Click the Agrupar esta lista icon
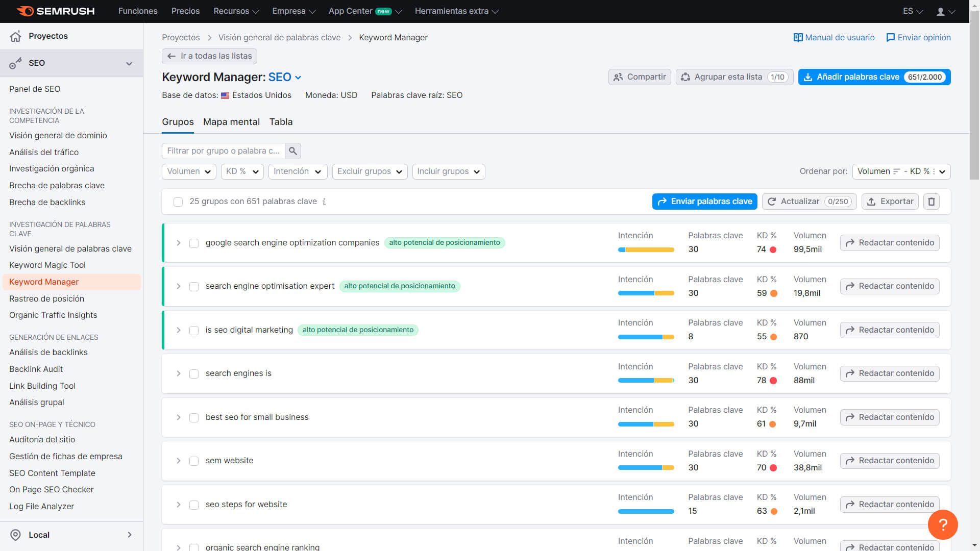The height and width of the screenshot is (551, 980). click(x=687, y=76)
